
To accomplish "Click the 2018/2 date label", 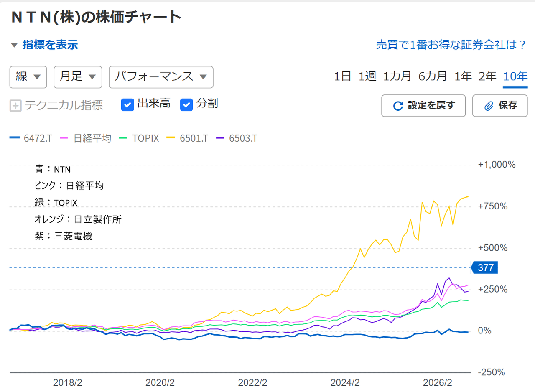I will pyautogui.click(x=67, y=383).
